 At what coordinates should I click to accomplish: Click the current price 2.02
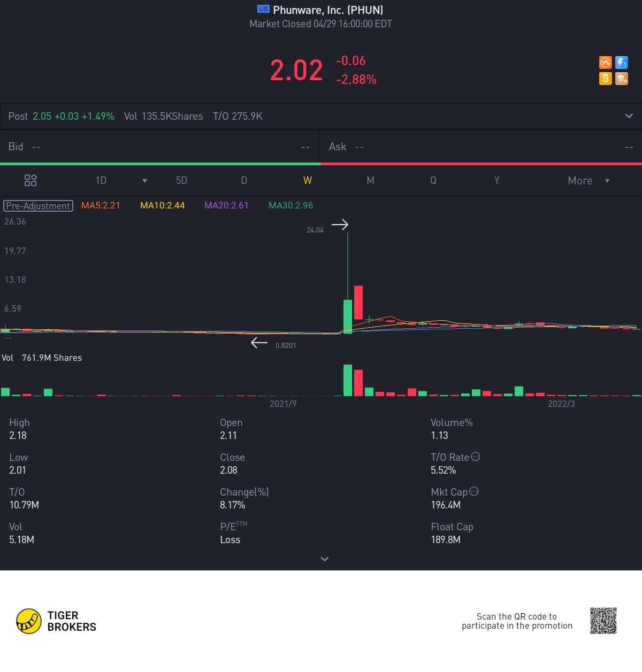(296, 71)
